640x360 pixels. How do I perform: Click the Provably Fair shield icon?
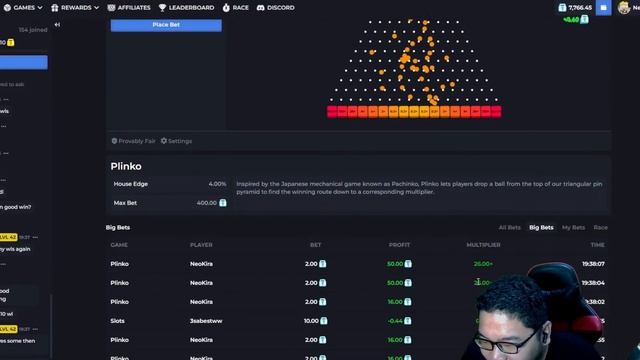click(114, 141)
